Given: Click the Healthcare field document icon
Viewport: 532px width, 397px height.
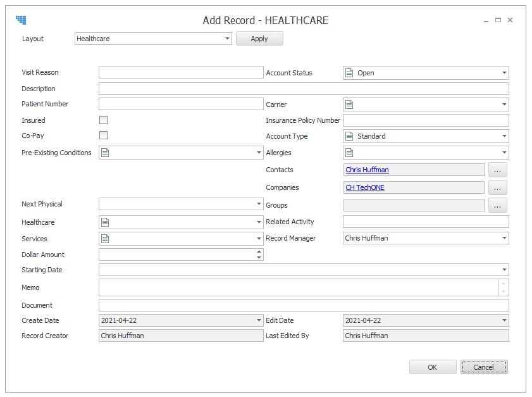Looking at the screenshot, I should [105, 222].
